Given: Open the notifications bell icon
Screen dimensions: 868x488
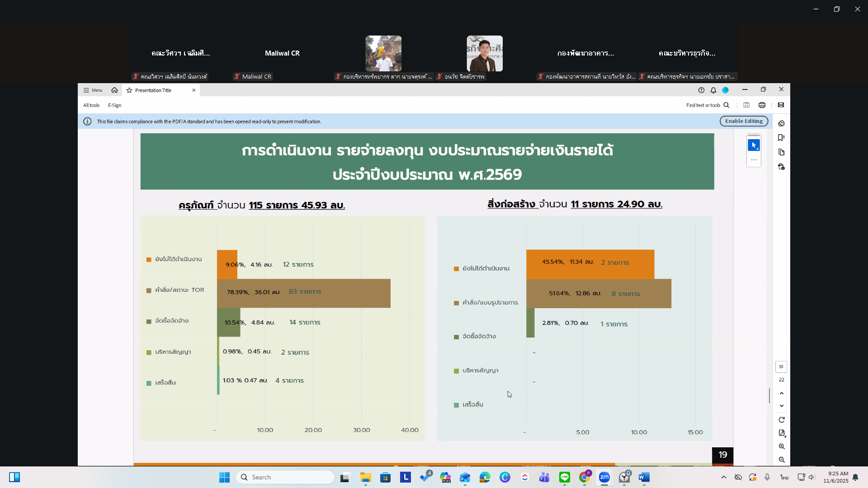Looking at the screenshot, I should (x=713, y=90).
